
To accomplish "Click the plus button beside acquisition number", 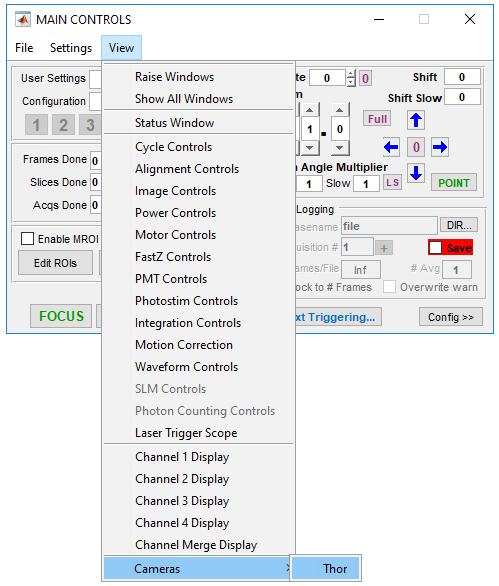I will click(x=384, y=248).
